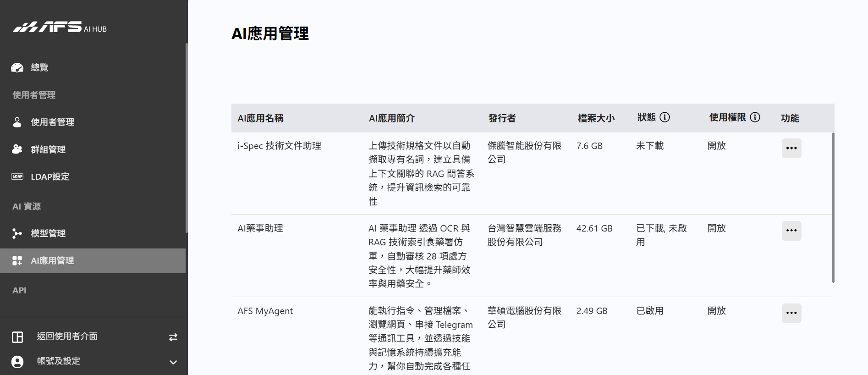This screenshot has height=375, width=868.
Task: Navigate to LDAP設定
Action: coord(93,176)
